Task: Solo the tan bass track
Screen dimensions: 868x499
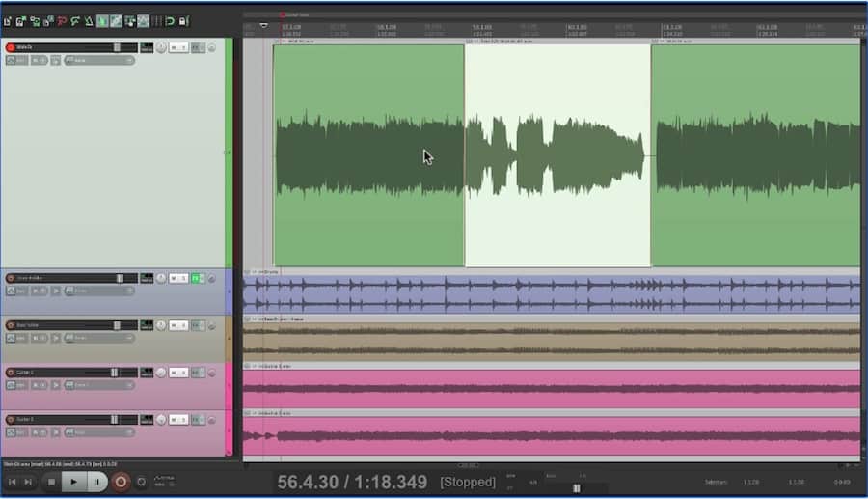Action: click(183, 325)
